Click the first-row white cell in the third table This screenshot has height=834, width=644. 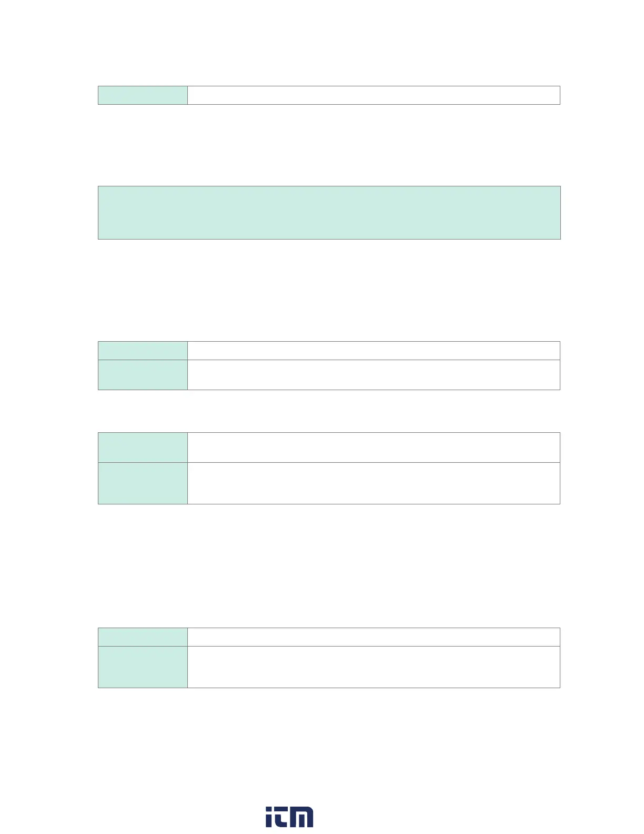tap(374, 448)
